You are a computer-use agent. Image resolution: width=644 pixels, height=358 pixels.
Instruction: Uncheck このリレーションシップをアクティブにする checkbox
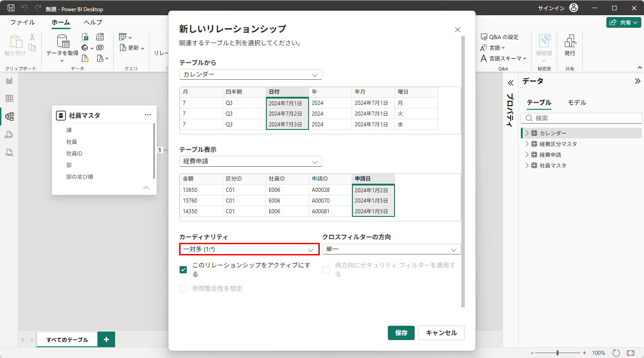tap(183, 270)
